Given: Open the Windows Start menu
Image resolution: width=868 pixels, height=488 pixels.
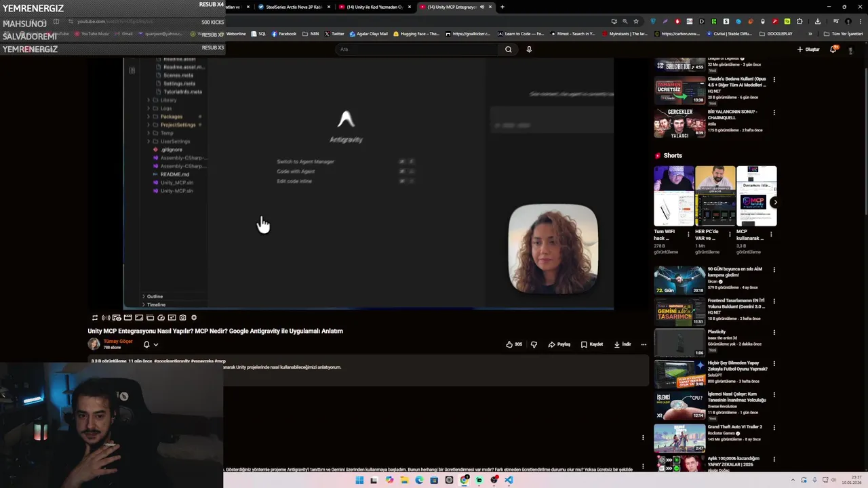Looking at the screenshot, I should [x=359, y=480].
